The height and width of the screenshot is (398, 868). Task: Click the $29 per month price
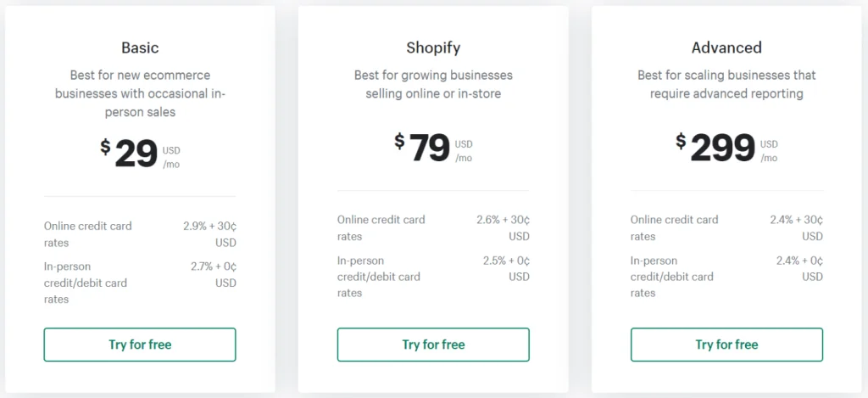(136, 154)
